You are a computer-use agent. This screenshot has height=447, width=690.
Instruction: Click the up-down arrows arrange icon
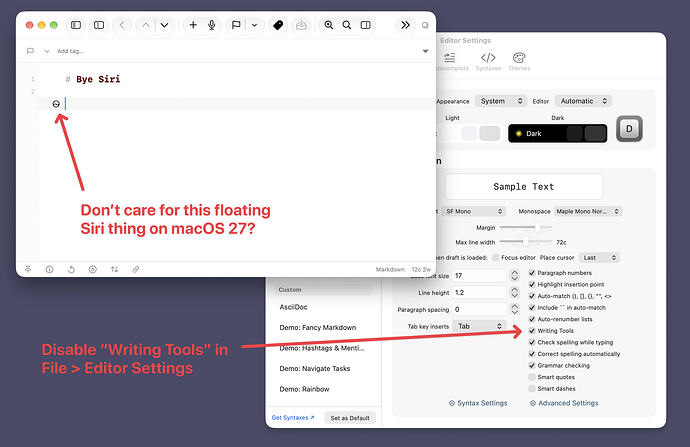pyautogui.click(x=114, y=269)
